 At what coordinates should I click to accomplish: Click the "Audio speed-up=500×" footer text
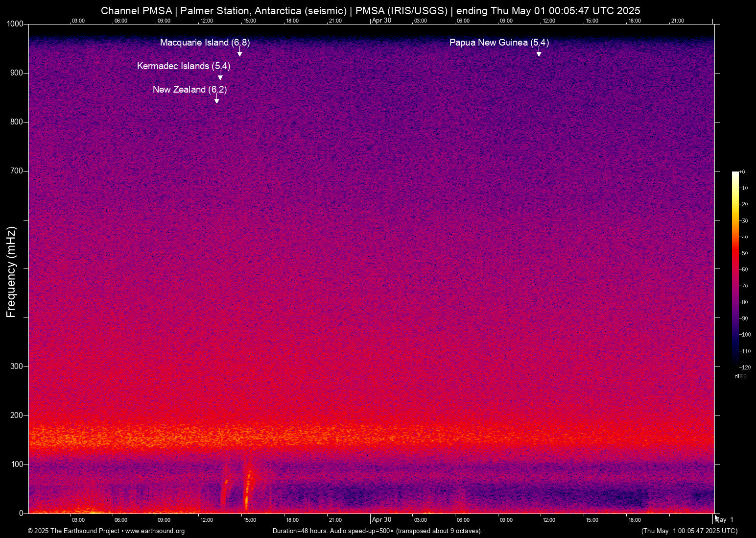click(362, 531)
